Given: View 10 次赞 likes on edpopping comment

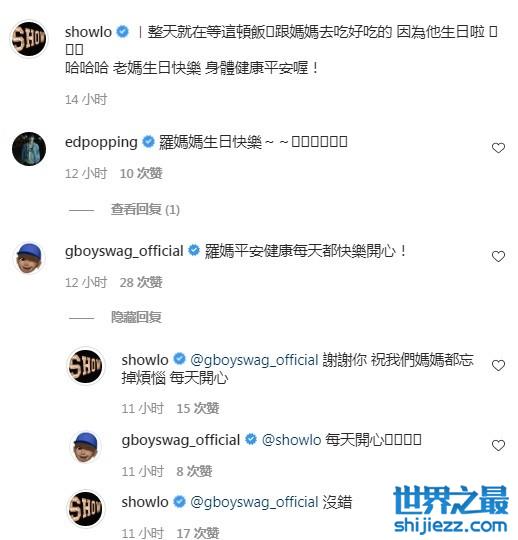Looking at the screenshot, I should tap(141, 173).
